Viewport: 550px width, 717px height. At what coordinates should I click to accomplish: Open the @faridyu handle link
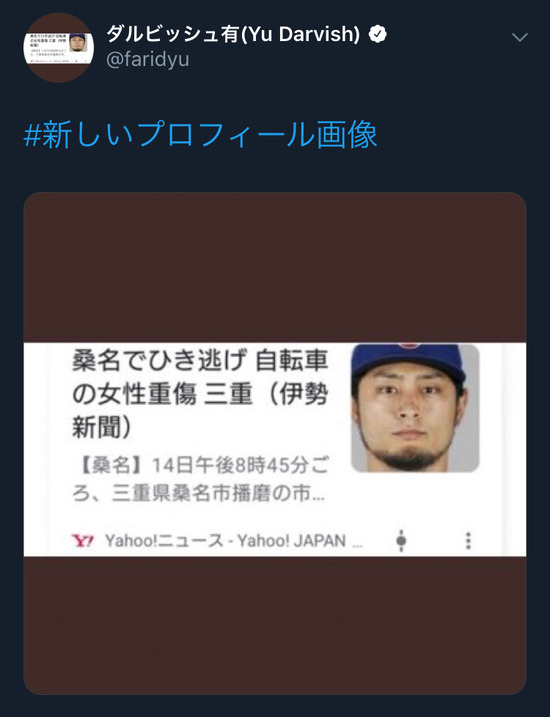pyautogui.click(x=148, y=59)
